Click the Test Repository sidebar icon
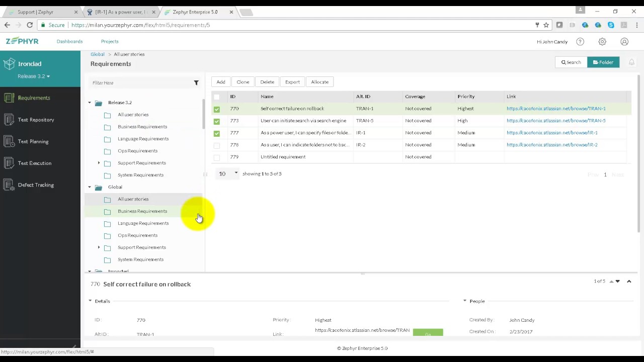Image resolution: width=644 pixels, height=362 pixels. [x=9, y=120]
